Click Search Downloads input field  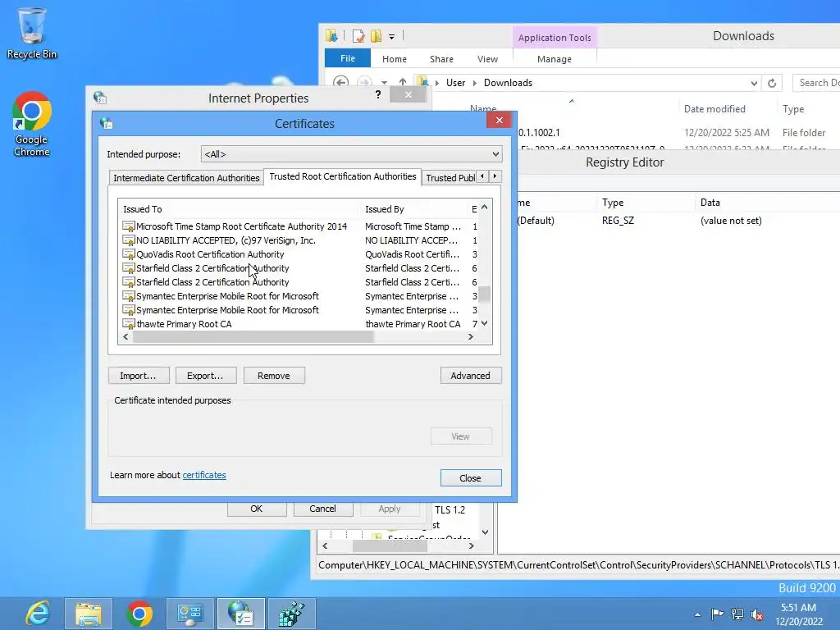[816, 83]
